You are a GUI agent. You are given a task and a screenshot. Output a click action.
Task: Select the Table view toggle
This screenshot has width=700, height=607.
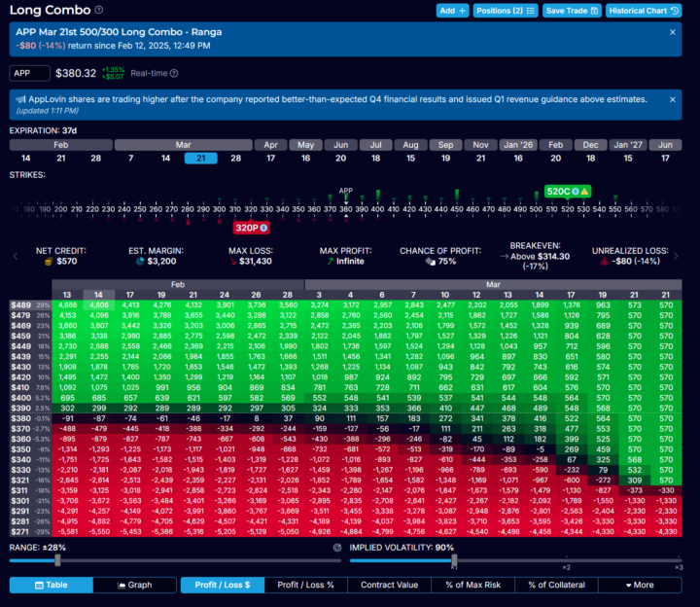coord(51,585)
